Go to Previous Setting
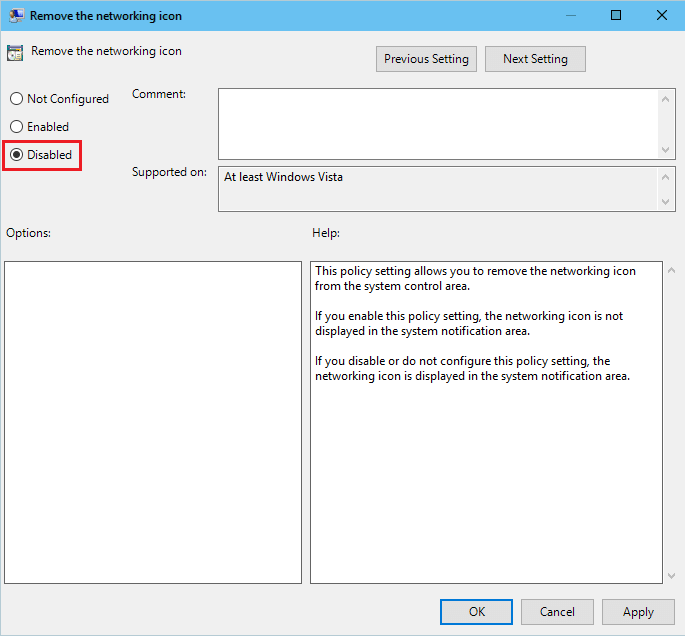 point(426,59)
